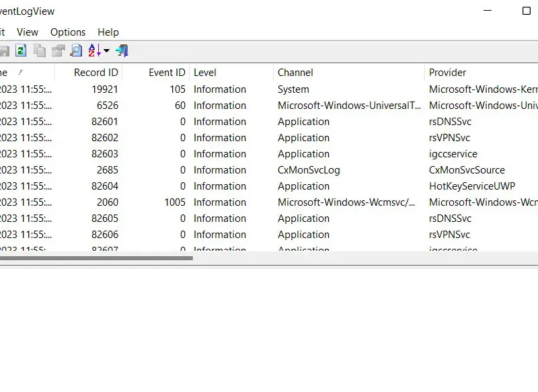The height and width of the screenshot is (392, 538).
Task: Click rsVPNSvc provider in record 82606 row
Action: [449, 234]
